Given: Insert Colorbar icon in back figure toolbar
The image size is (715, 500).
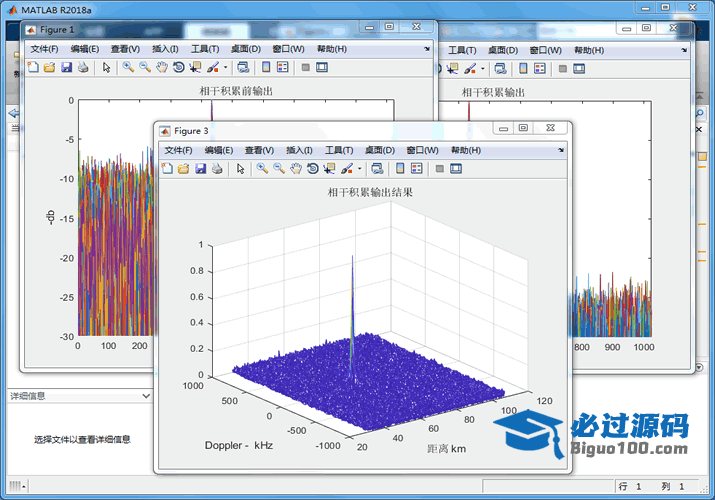Looking at the screenshot, I should point(523,69).
